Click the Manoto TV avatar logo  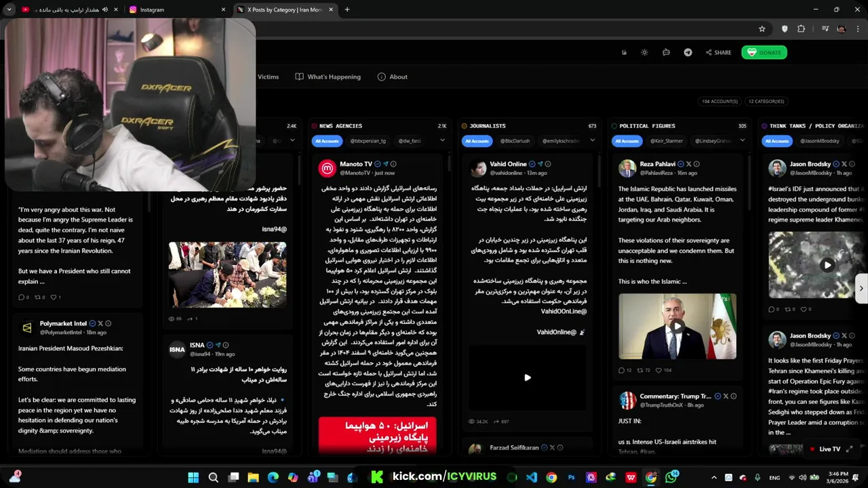click(x=328, y=168)
